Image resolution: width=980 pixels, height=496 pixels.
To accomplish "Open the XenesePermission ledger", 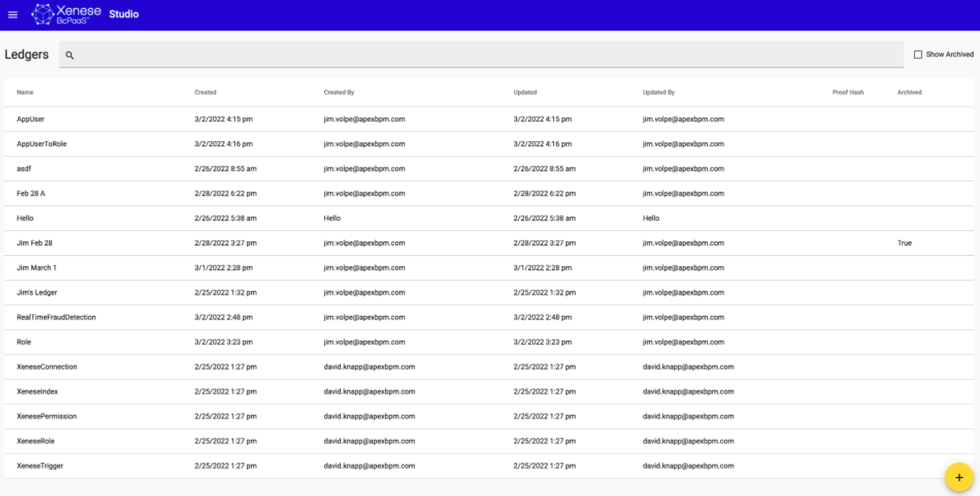I will pos(47,417).
